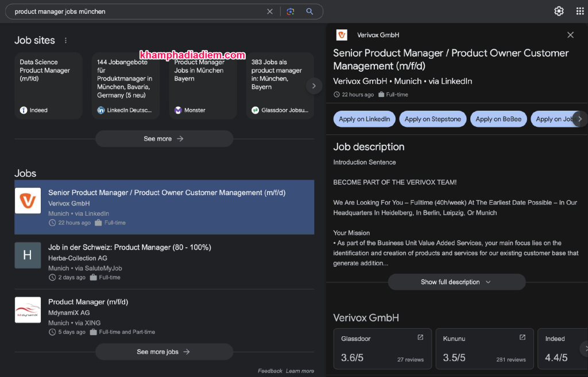Open the Google apps grid
Viewport: 588px width, 377px height.
pos(579,11)
